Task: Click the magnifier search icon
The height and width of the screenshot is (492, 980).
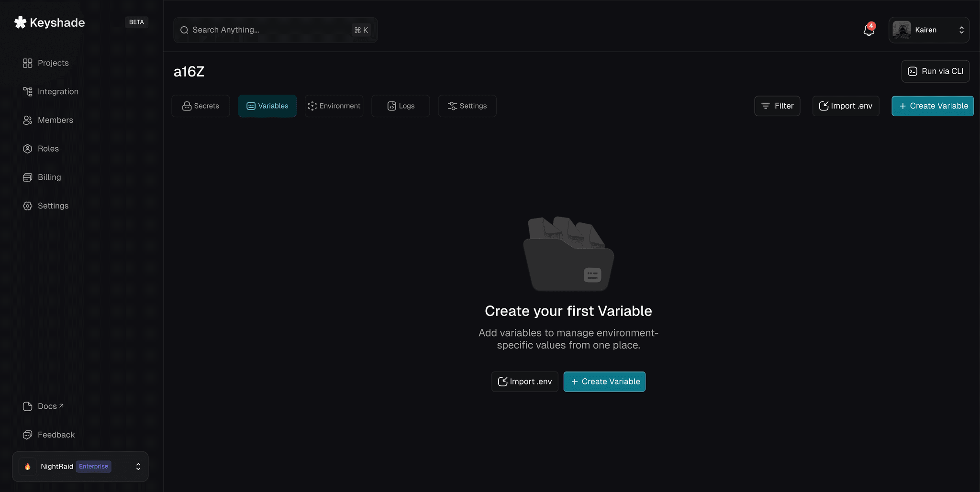Action: pyautogui.click(x=184, y=30)
